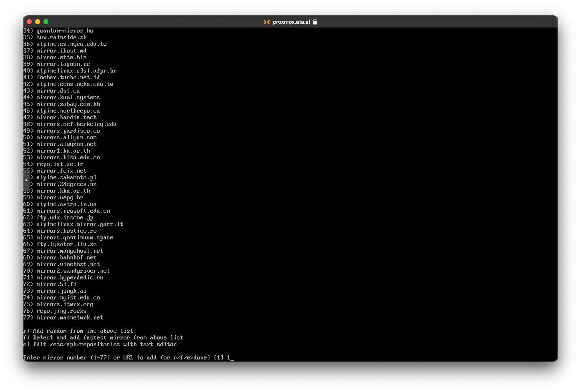Screen dimensions: 581x392
Task: Select the line 77) mirror.matnetwrk.net
Action: (63, 318)
